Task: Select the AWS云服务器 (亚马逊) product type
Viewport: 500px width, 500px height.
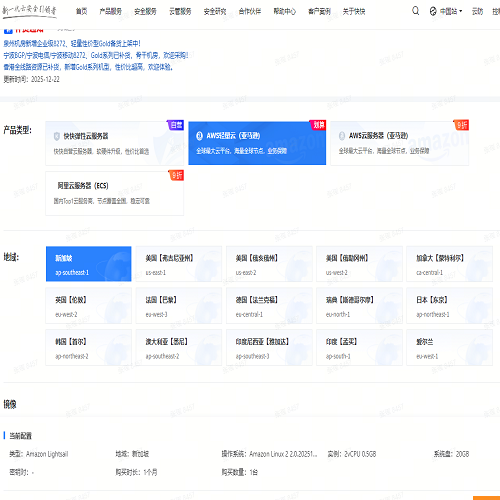Action: click(x=400, y=143)
